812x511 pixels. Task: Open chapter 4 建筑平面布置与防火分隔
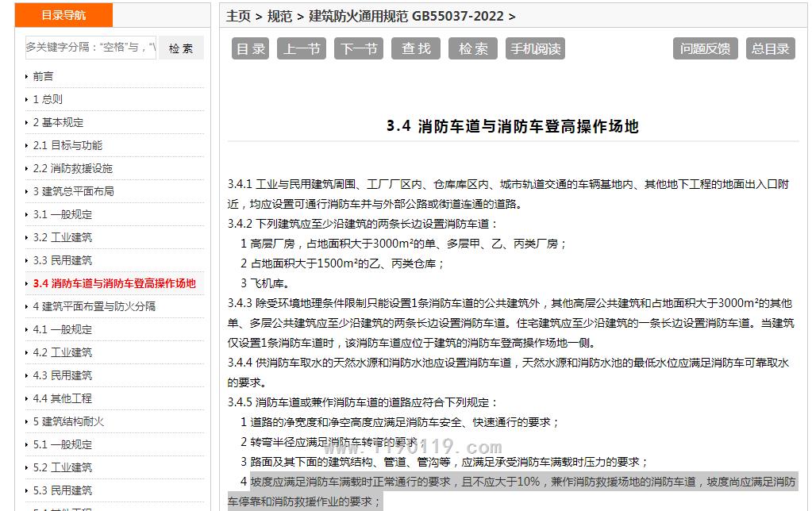tap(94, 306)
